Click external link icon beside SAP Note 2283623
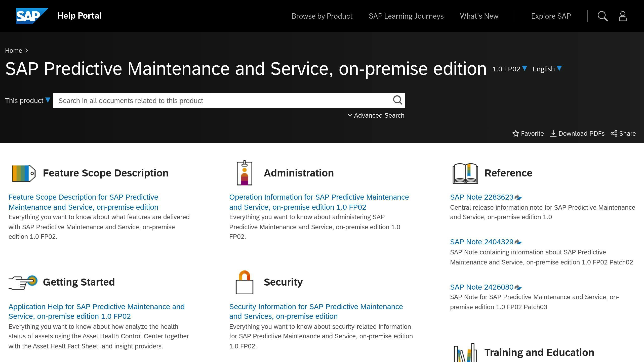644x362 pixels. pyautogui.click(x=518, y=197)
